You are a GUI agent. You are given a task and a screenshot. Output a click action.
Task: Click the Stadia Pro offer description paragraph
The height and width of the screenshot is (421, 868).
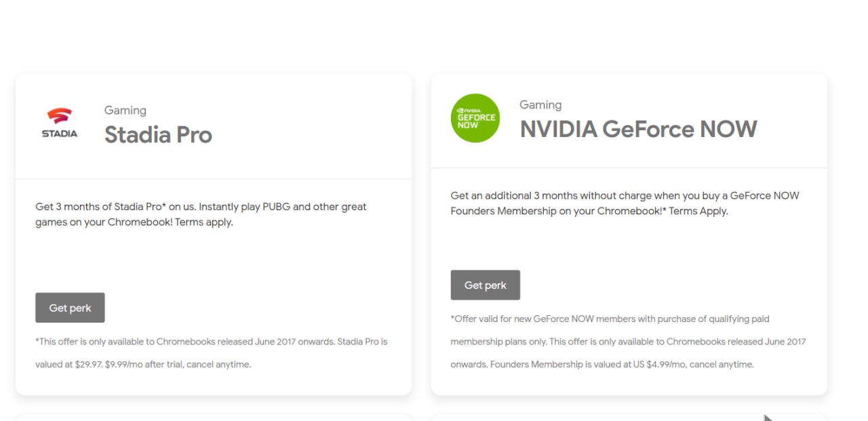coord(201,214)
